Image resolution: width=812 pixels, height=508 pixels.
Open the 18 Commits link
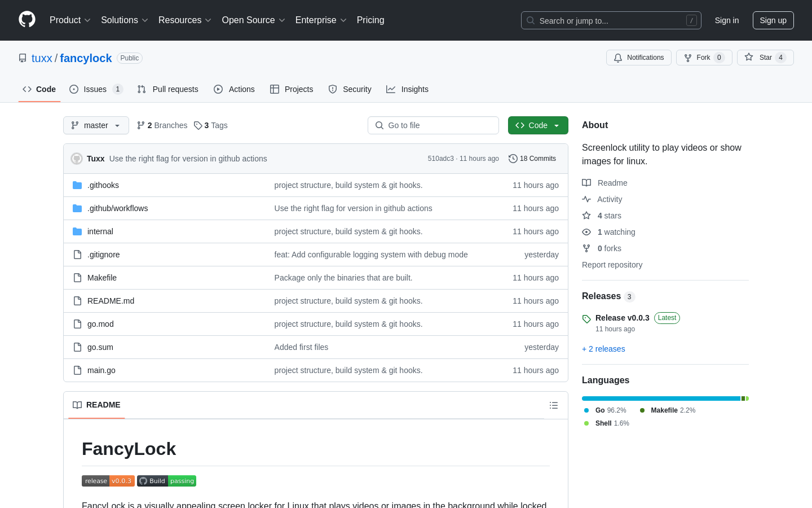tap(532, 159)
